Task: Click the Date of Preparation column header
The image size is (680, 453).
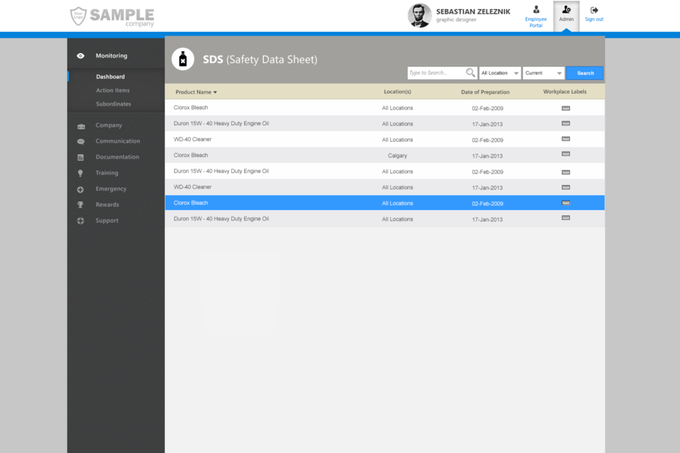Action: (x=485, y=92)
